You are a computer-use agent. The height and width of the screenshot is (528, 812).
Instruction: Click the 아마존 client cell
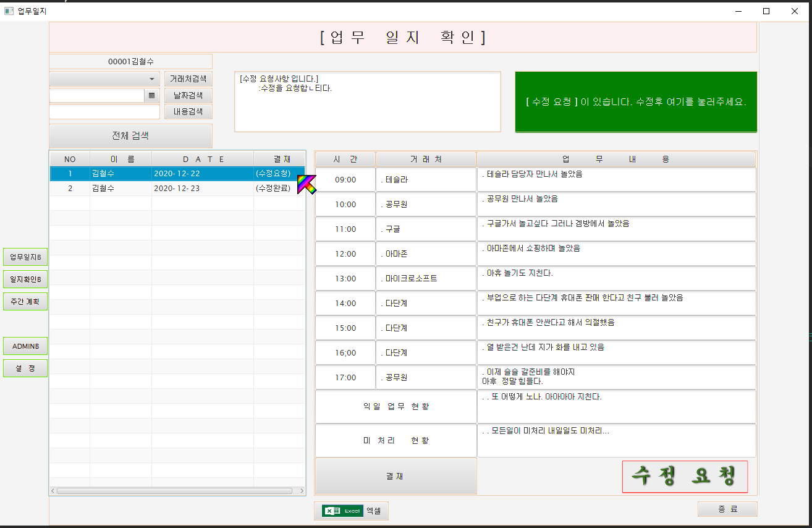426,253
